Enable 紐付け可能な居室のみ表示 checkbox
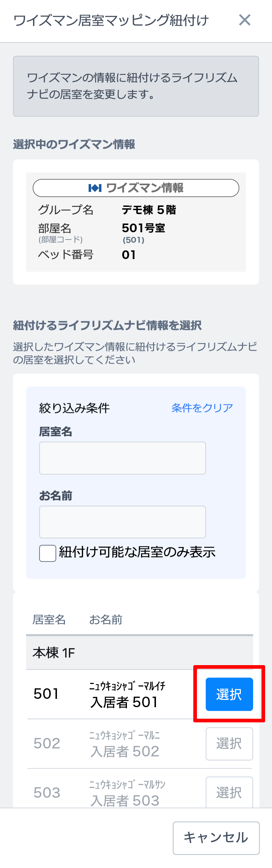 click(48, 553)
